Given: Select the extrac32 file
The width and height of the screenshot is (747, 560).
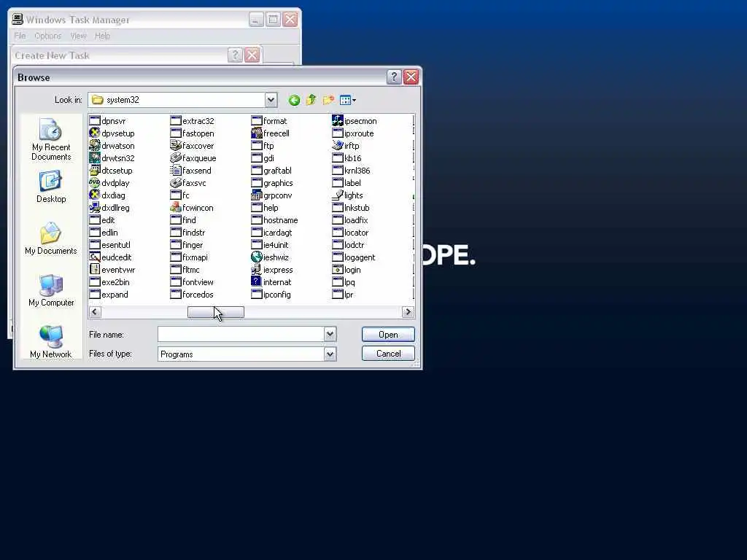Looking at the screenshot, I should tap(193, 121).
